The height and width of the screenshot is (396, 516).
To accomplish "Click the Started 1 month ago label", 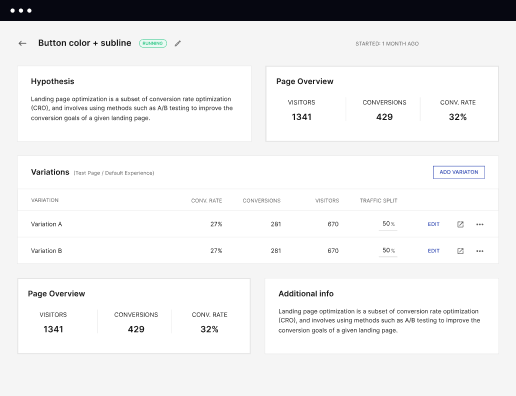I will [387, 44].
